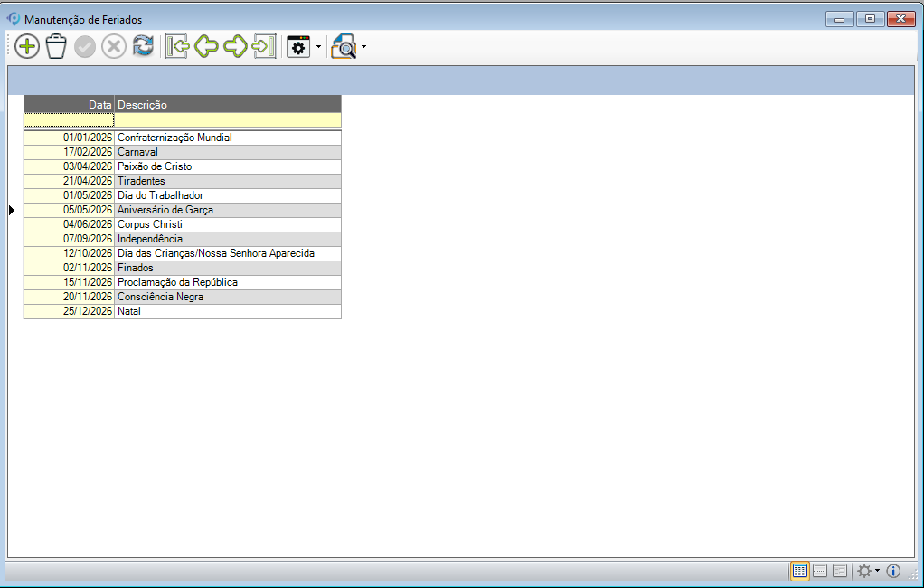Click the Descrição column header
This screenshot has width=924, height=588.
coord(228,105)
